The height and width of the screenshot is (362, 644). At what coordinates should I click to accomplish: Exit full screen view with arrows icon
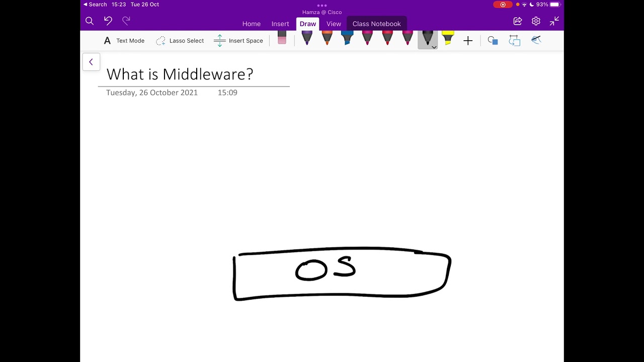(x=554, y=21)
